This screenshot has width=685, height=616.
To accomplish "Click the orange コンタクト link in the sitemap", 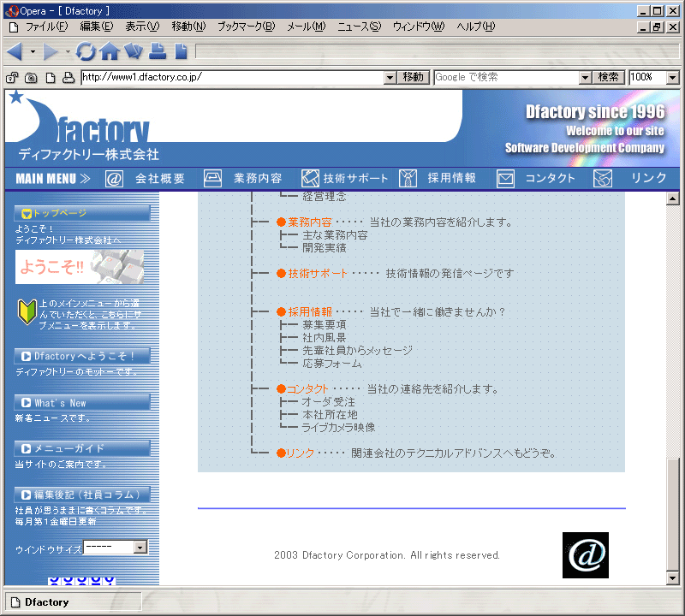I will 307,389.
